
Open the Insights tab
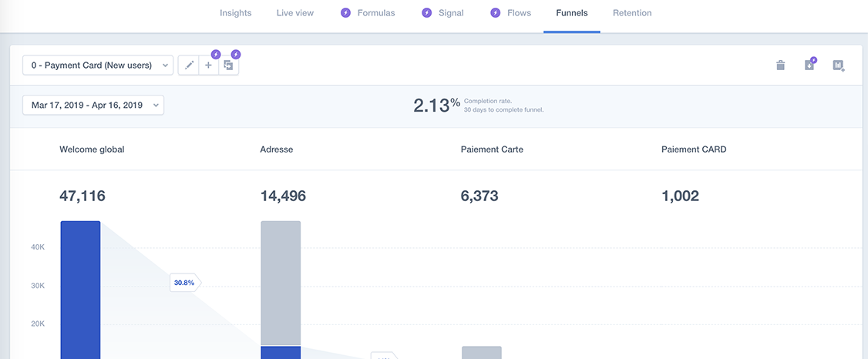click(235, 13)
